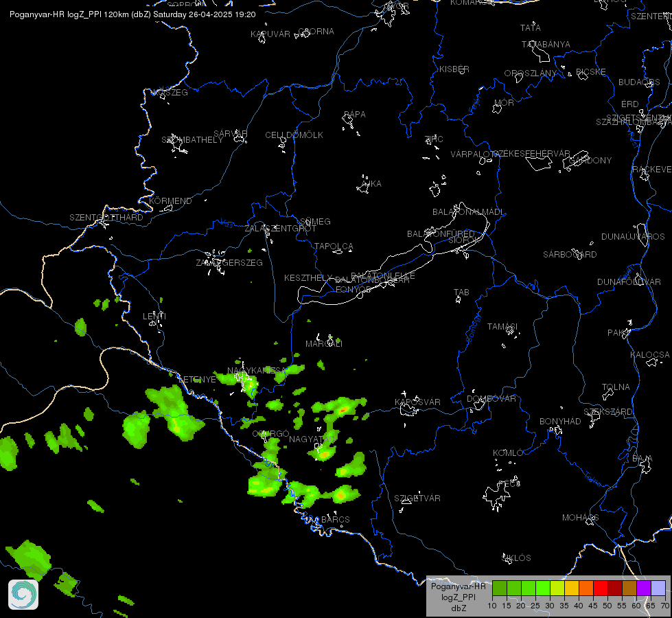Click the LETENYE city label

[x=197, y=380]
